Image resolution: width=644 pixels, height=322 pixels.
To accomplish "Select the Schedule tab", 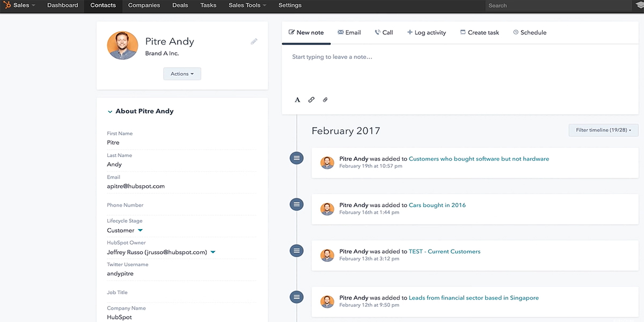I will (530, 33).
